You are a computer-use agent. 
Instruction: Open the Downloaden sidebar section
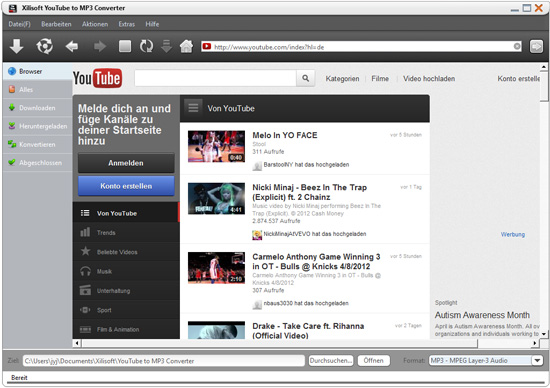(38, 108)
